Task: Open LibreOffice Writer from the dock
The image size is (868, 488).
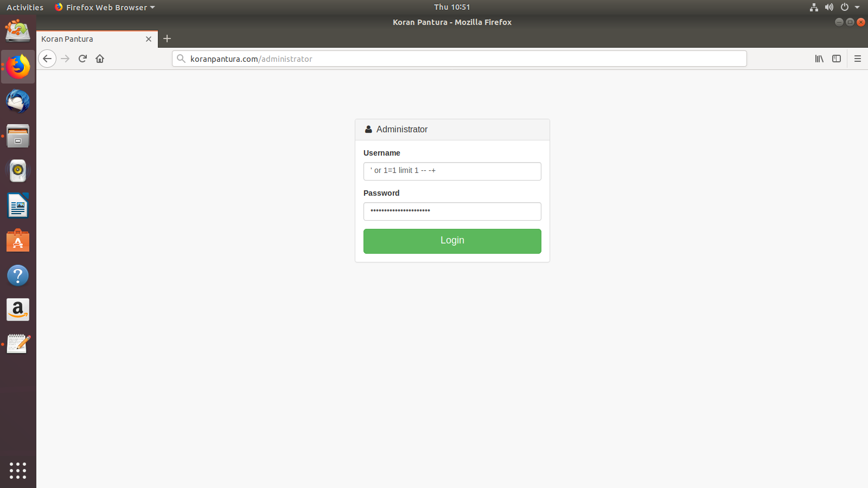Action: pyautogui.click(x=18, y=206)
